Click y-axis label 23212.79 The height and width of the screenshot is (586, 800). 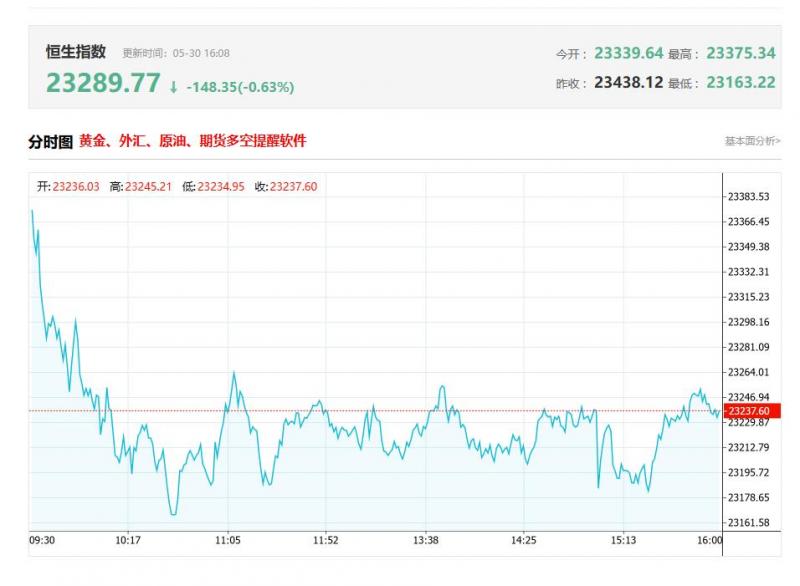[x=748, y=447]
